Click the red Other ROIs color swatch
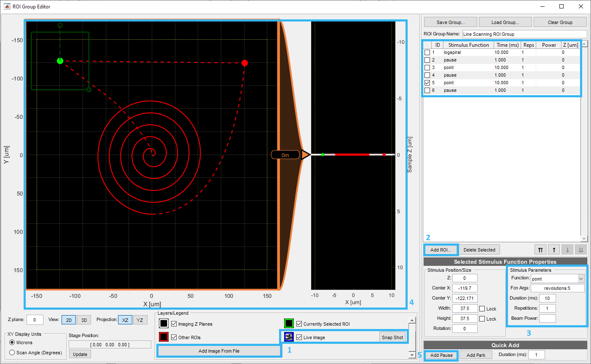 point(164,337)
